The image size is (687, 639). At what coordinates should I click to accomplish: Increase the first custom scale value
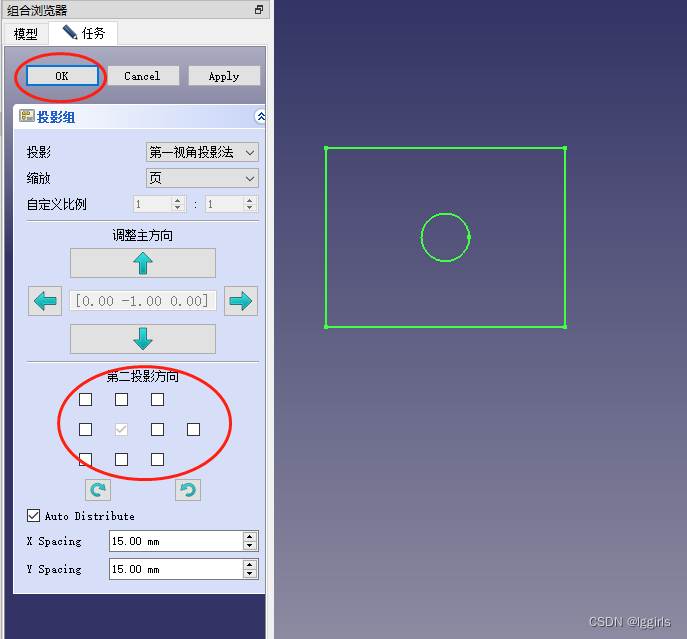pyautogui.click(x=177, y=200)
